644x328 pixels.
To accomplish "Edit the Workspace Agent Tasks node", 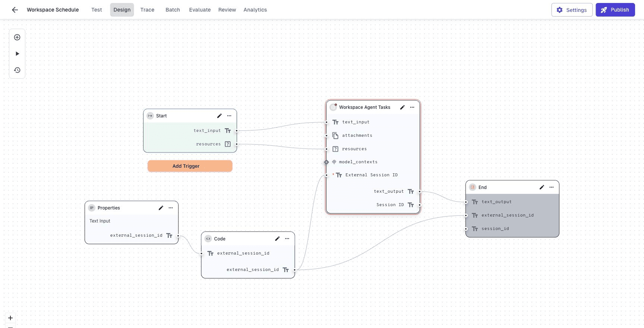I will click(402, 107).
